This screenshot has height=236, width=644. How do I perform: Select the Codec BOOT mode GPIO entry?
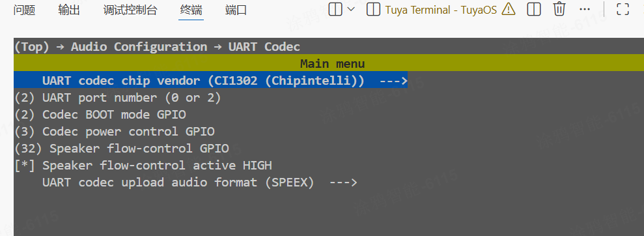(100, 115)
